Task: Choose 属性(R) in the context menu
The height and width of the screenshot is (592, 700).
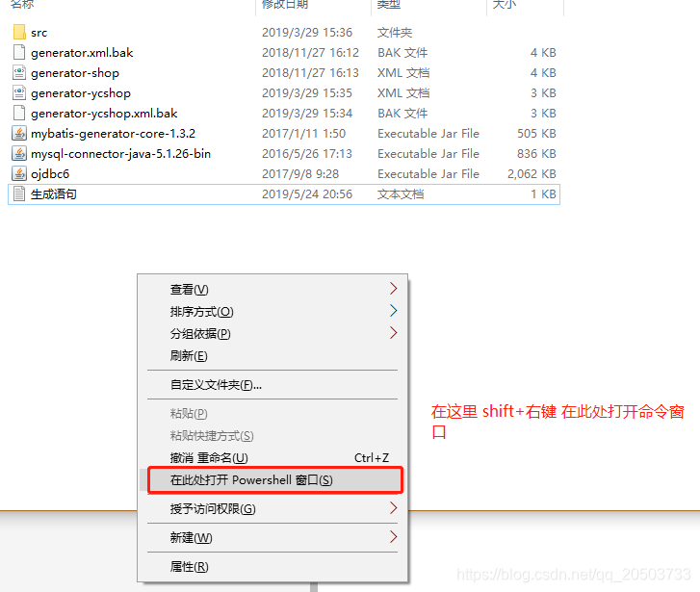Action: pos(272,567)
